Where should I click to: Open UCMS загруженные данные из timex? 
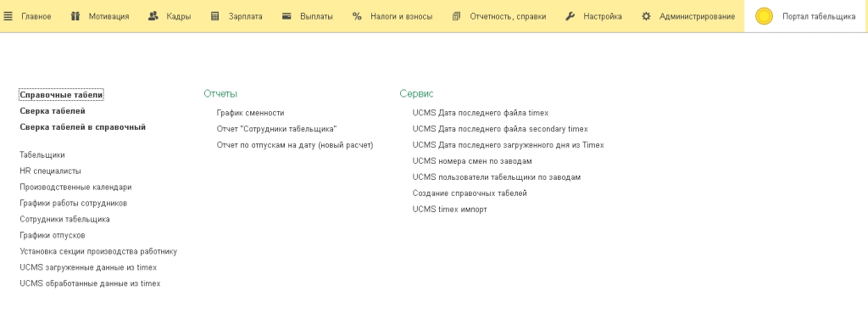88,267
